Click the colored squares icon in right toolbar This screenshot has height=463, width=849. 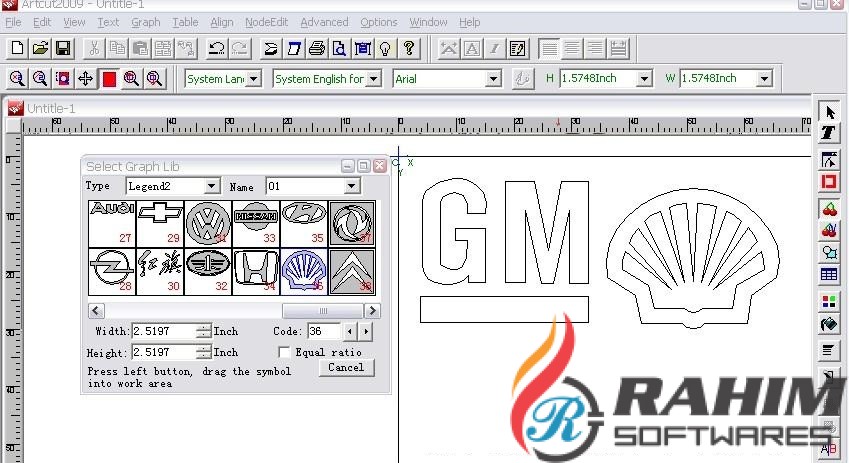point(829,301)
